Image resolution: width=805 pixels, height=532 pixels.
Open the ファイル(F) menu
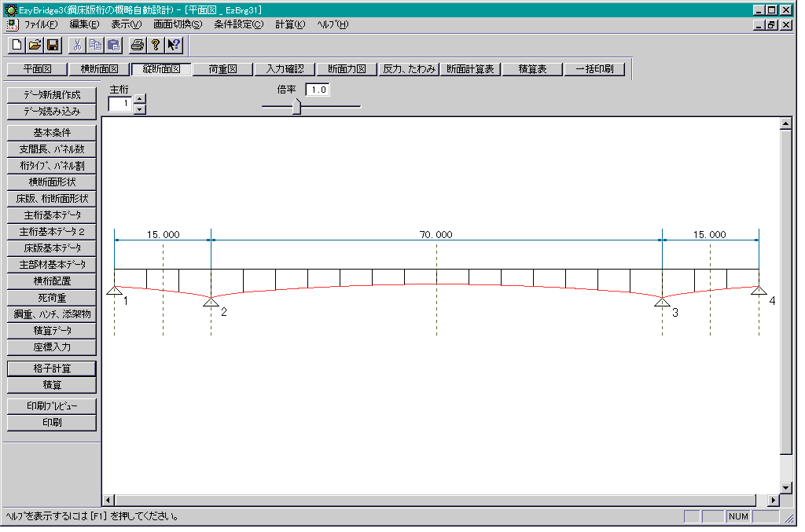(41, 24)
